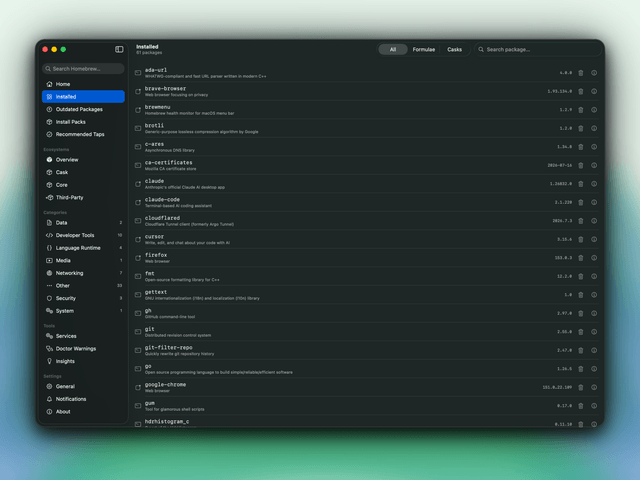This screenshot has width=640, height=480.
Task: Show info for brave-browser
Action: click(x=594, y=91)
